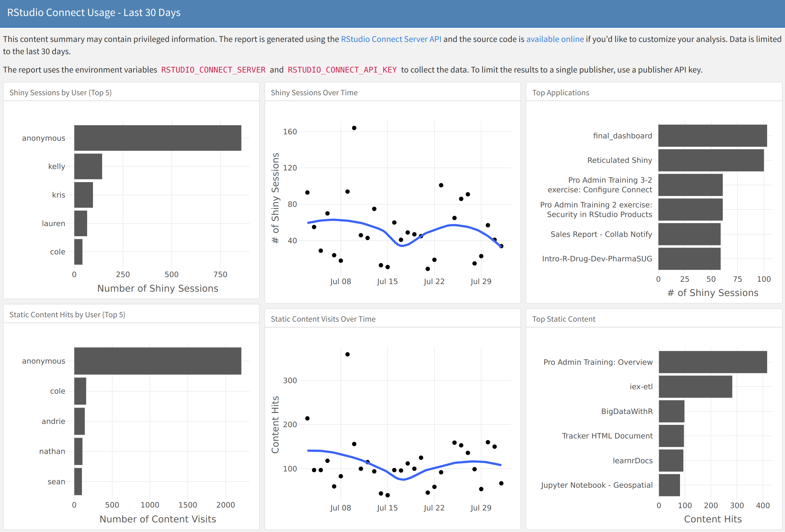Click the Reticulated Shiny bar in Top Applications
The image size is (785, 532).
click(x=711, y=160)
